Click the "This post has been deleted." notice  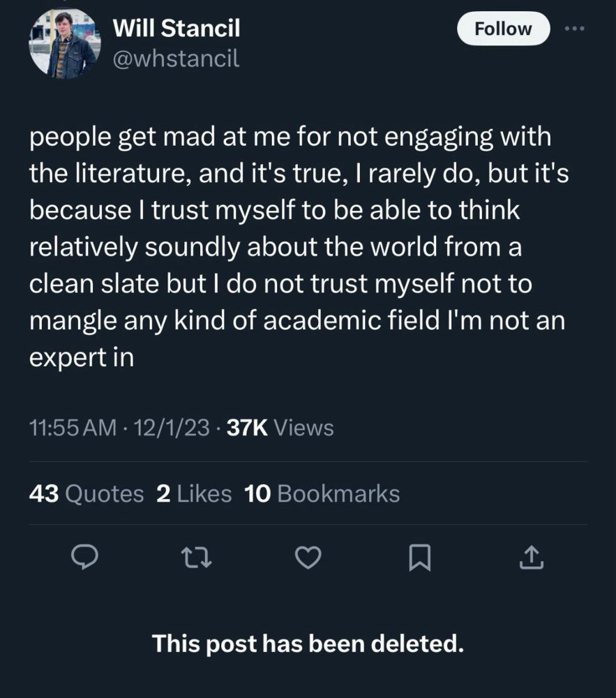coord(308,643)
